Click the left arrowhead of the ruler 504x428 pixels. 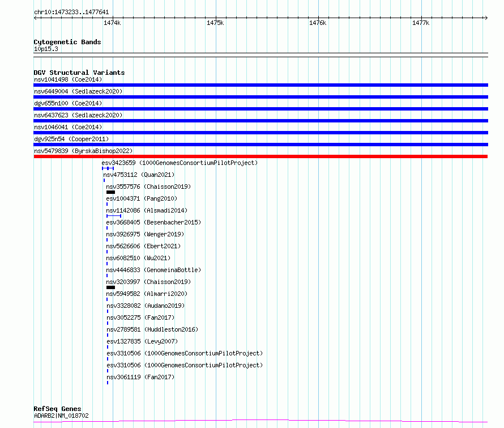[36, 18]
